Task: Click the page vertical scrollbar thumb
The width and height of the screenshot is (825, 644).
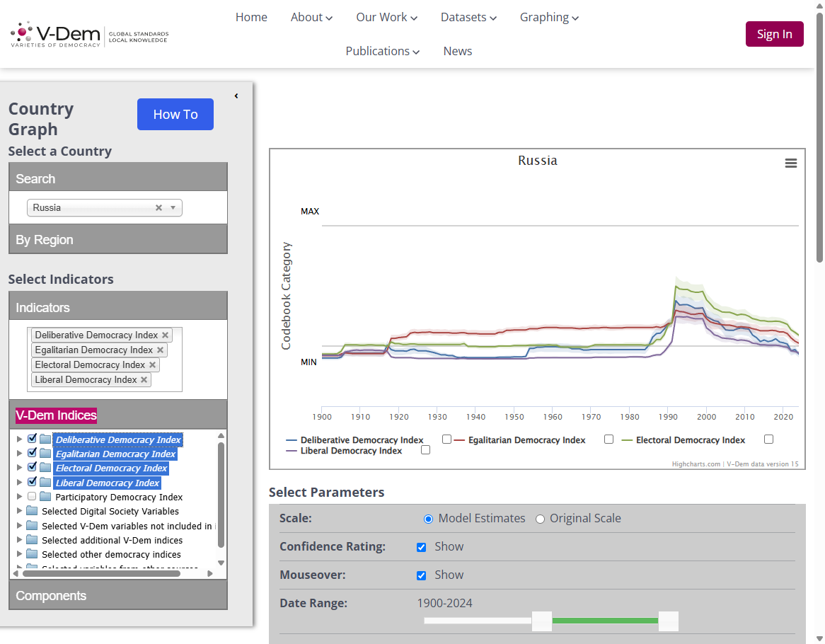Action: 820,137
